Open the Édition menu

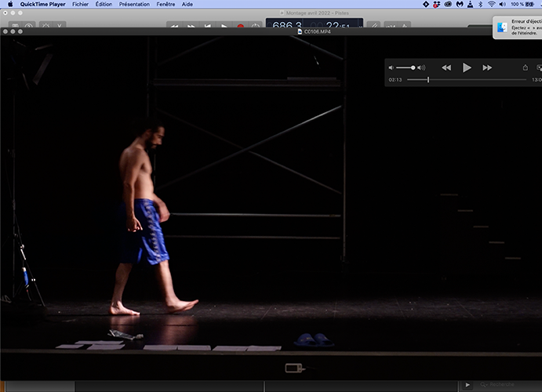click(104, 4)
